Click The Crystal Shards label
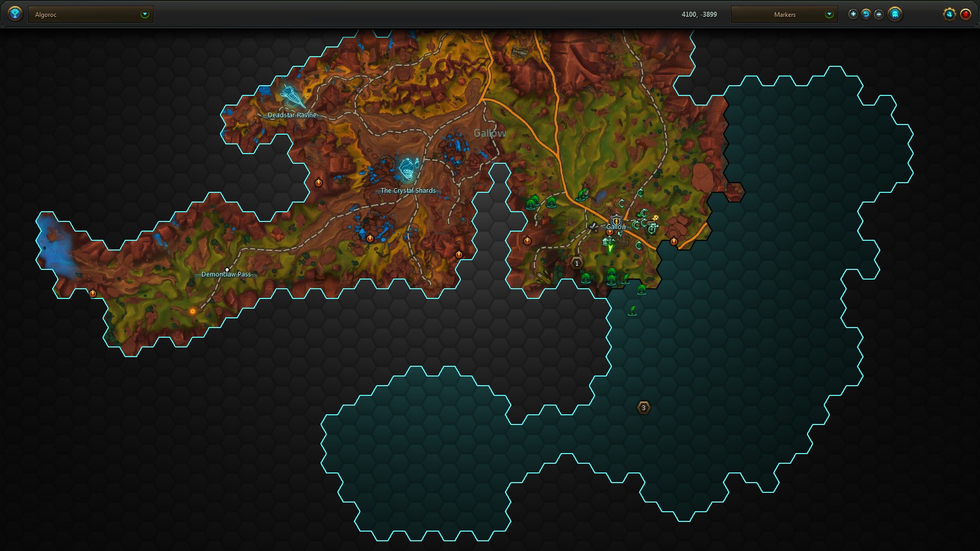The image size is (980, 551). 408,191
